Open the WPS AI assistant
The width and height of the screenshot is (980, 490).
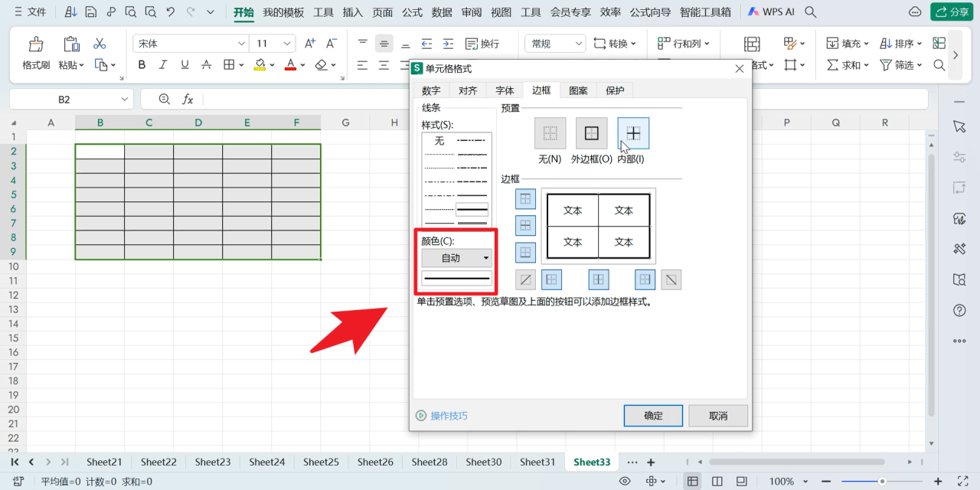coord(769,12)
